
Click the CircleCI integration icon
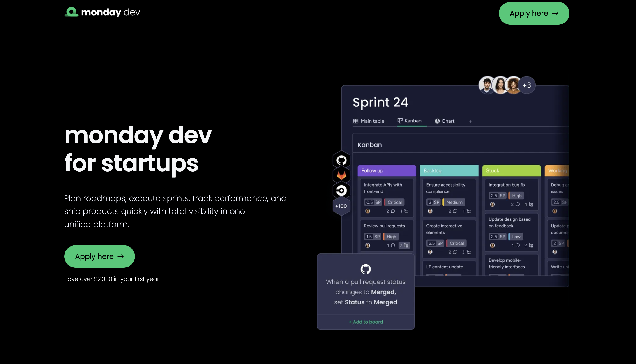point(341,190)
